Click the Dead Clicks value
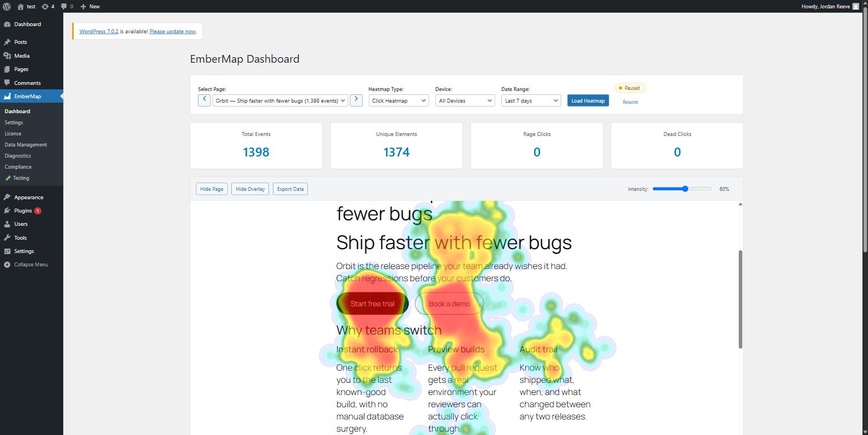 point(677,152)
